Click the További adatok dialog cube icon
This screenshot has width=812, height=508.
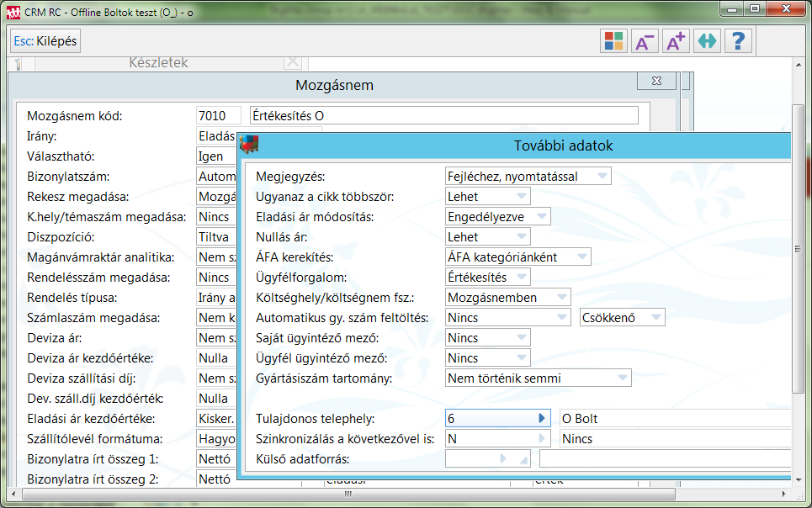click(249, 145)
